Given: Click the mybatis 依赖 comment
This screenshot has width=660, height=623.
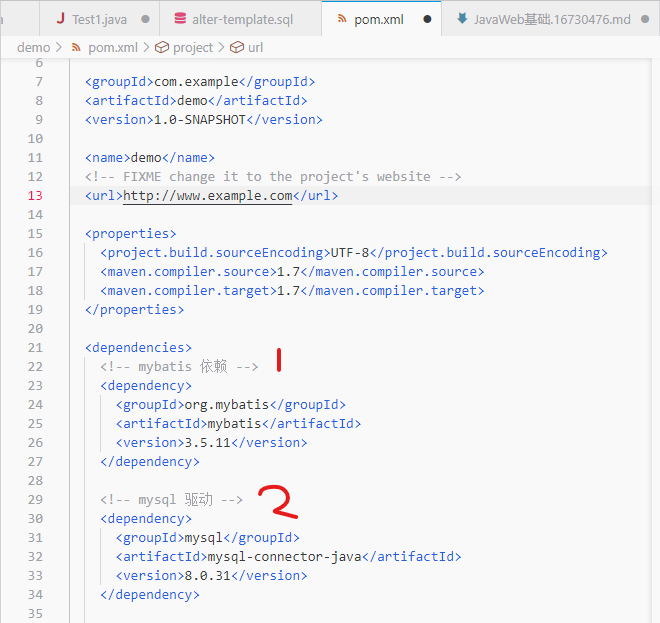Looking at the screenshot, I should [x=179, y=367].
